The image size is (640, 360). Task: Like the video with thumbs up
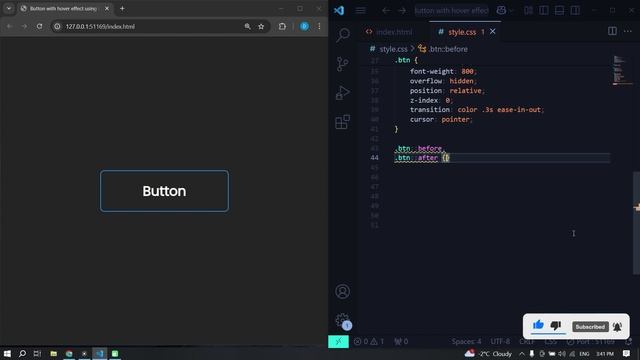(538, 325)
